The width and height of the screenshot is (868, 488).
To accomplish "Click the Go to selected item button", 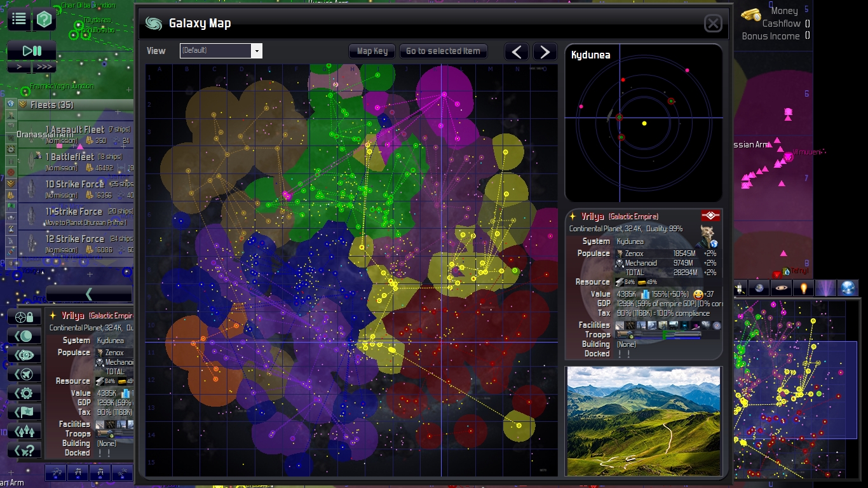I will [x=443, y=51].
